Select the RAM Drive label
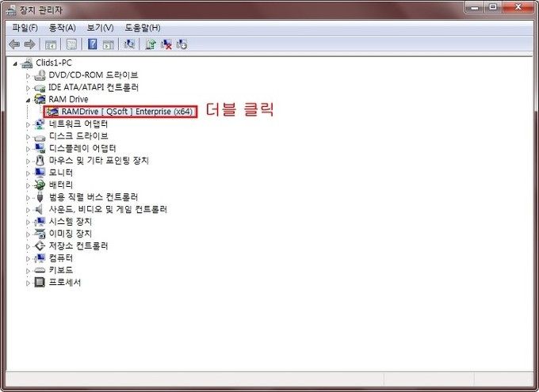539x392 pixels. coord(68,99)
